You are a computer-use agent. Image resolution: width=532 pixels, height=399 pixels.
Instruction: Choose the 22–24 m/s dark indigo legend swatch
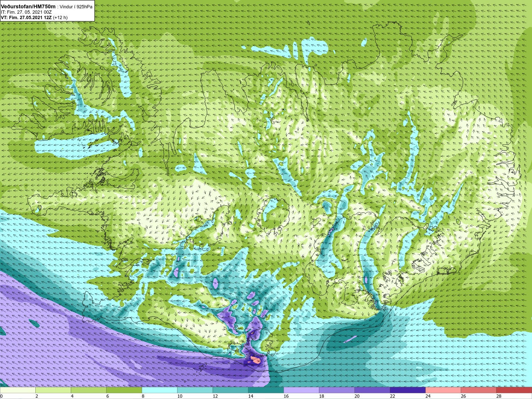(x=408, y=390)
